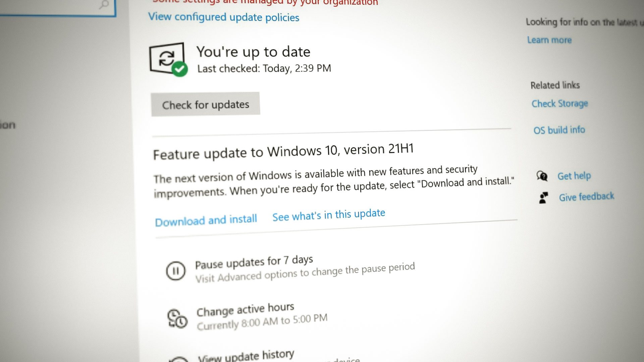The height and width of the screenshot is (362, 644).
Task: Focus the settings search box
Action: coord(50,6)
